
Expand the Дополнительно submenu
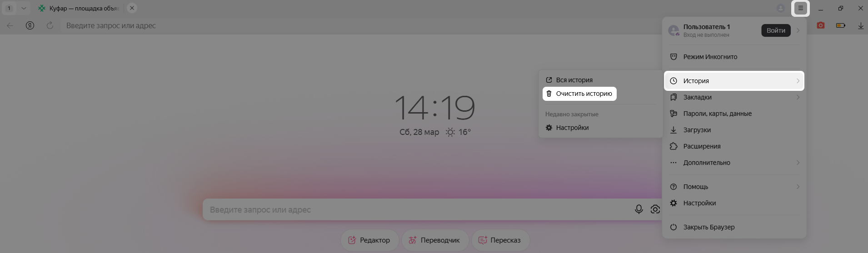pyautogui.click(x=734, y=163)
